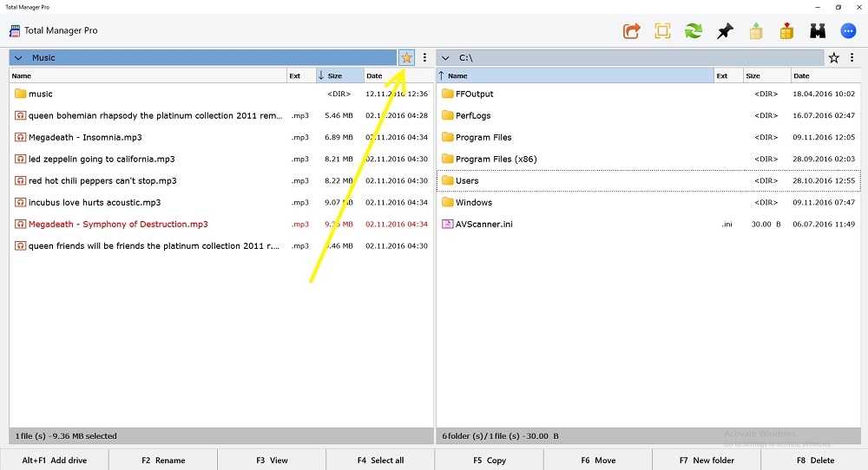868x470 pixels.
Task: Click the pack archive box icon
Action: pyautogui.click(x=786, y=31)
